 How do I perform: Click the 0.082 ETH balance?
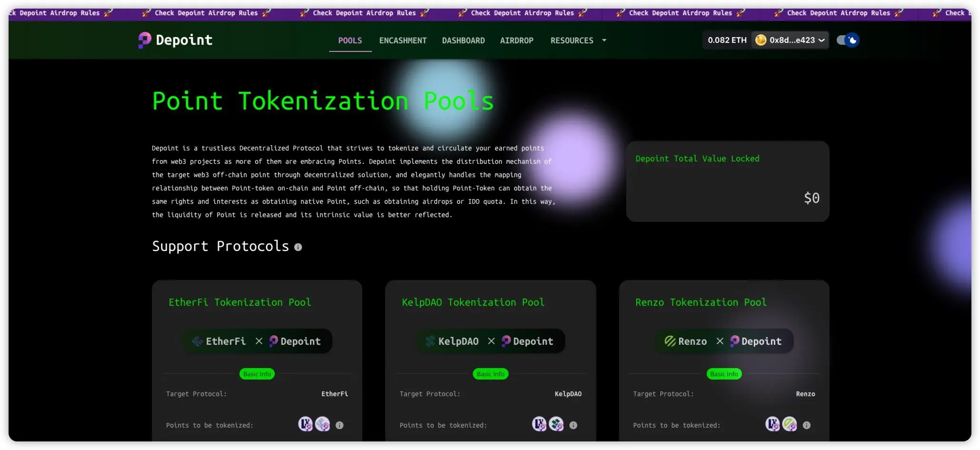click(x=727, y=40)
